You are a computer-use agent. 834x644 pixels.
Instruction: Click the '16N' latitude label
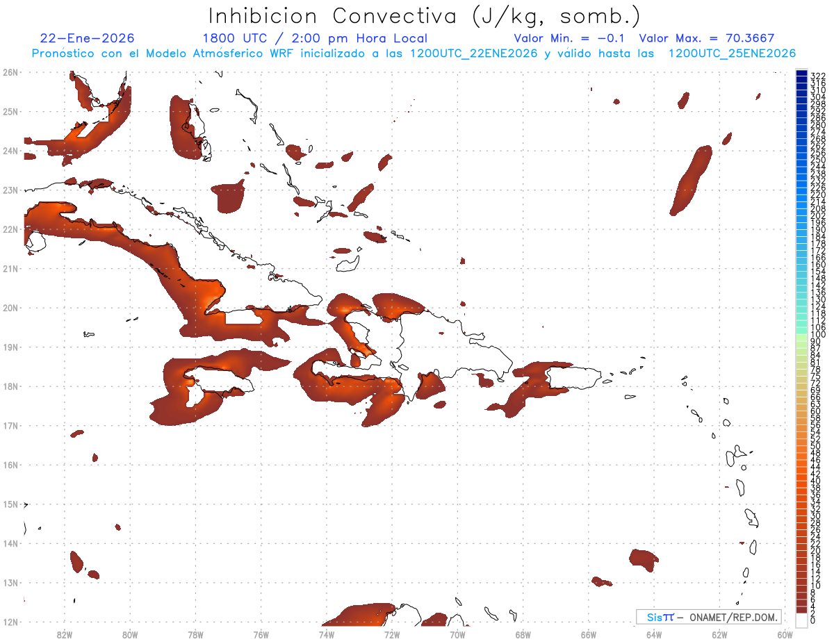pos(10,465)
